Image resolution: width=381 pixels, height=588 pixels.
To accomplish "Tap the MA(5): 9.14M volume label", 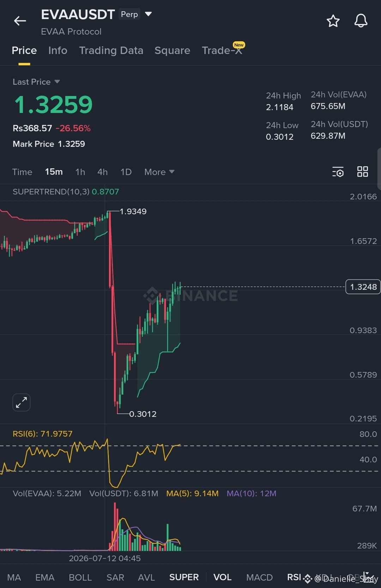I will pyautogui.click(x=192, y=493).
